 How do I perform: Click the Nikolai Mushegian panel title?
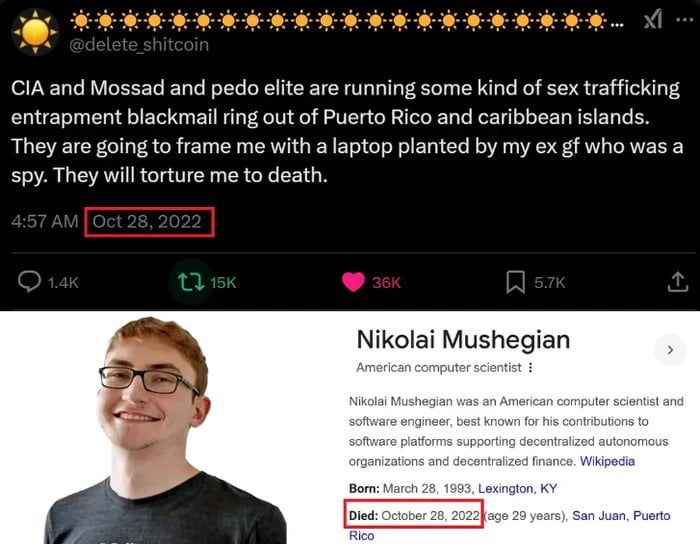coord(463,340)
